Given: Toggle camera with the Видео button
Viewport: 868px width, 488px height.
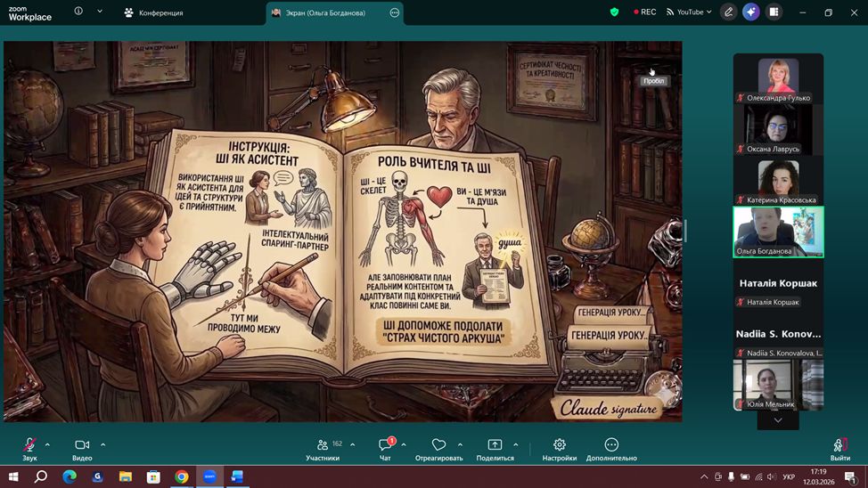Looking at the screenshot, I should click(82, 445).
